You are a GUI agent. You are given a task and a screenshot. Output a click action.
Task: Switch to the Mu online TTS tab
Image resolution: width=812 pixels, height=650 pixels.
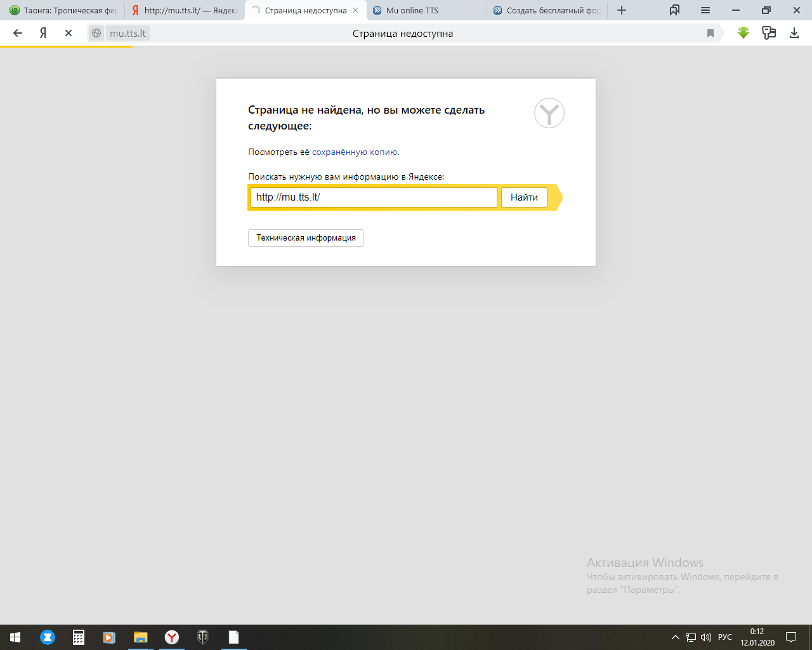click(427, 10)
